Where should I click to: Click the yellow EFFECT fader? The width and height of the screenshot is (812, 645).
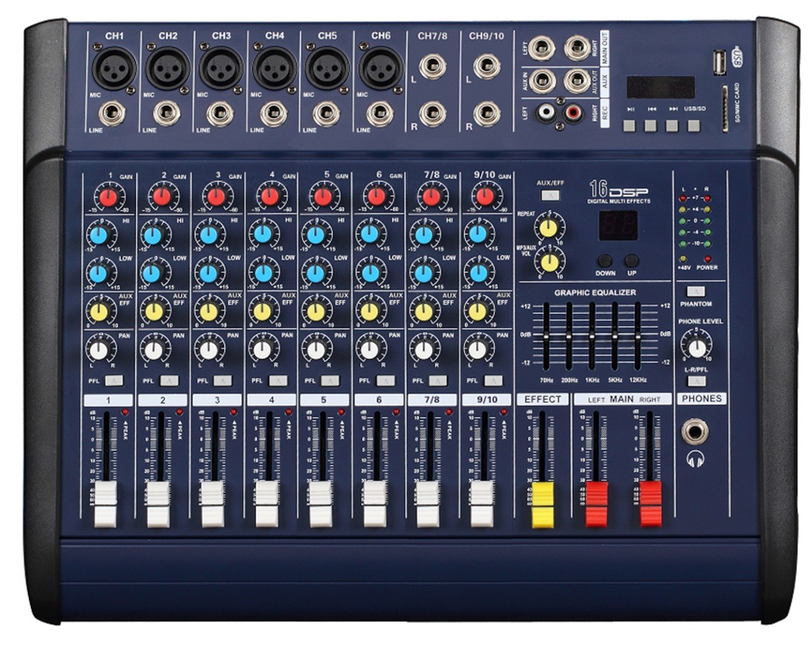(x=542, y=504)
